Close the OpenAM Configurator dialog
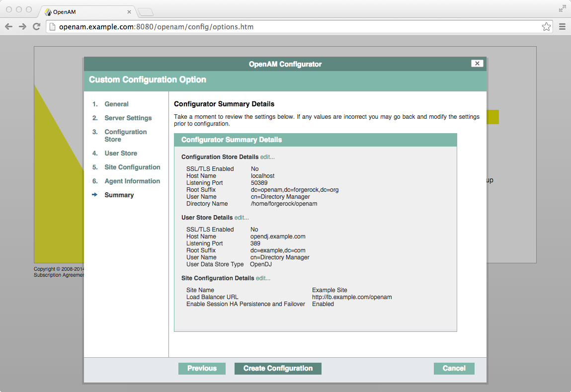The width and height of the screenshot is (571, 392). pos(477,63)
